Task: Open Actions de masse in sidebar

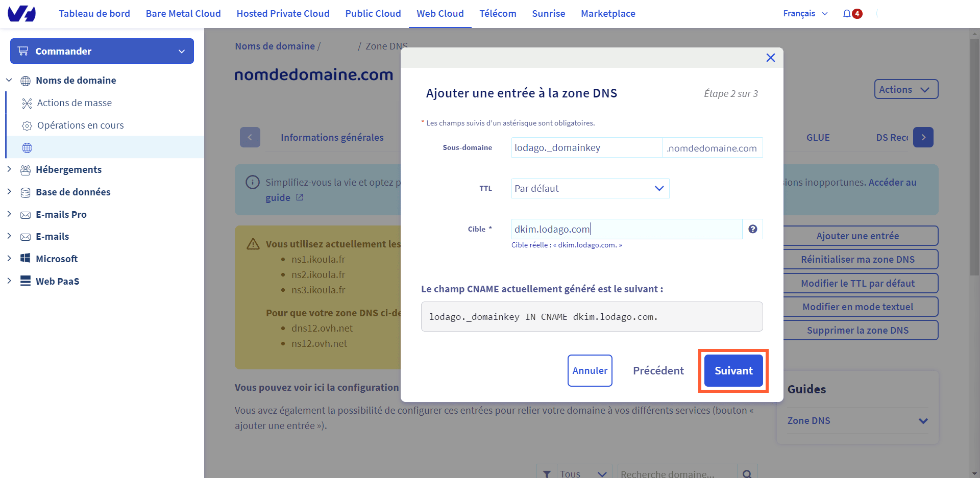Action: coord(75,103)
